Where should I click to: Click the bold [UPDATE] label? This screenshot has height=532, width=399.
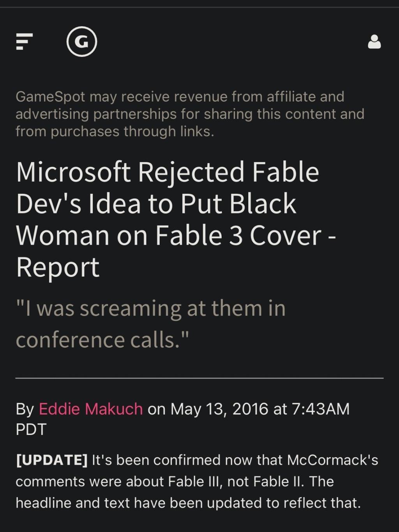click(51, 460)
